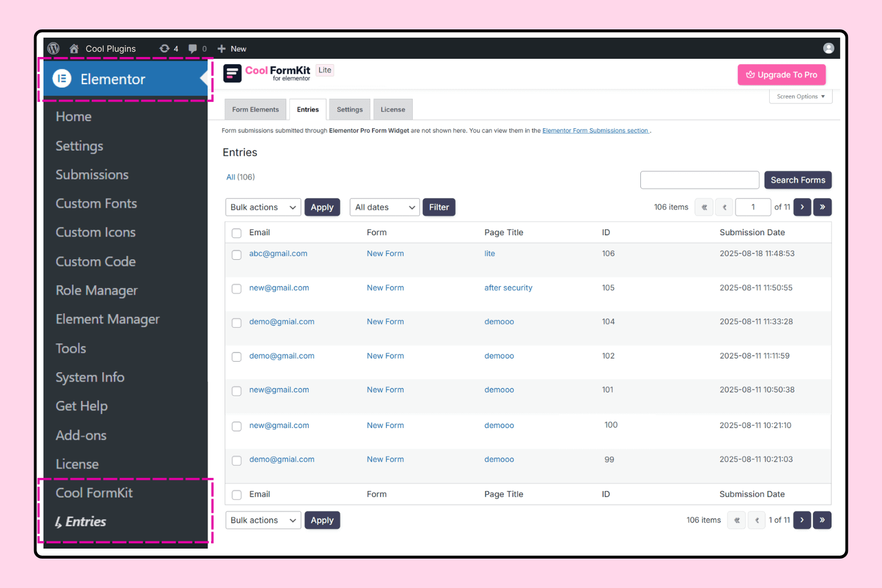Select all entries with the header checkbox
The width and height of the screenshot is (882, 588).
point(236,233)
